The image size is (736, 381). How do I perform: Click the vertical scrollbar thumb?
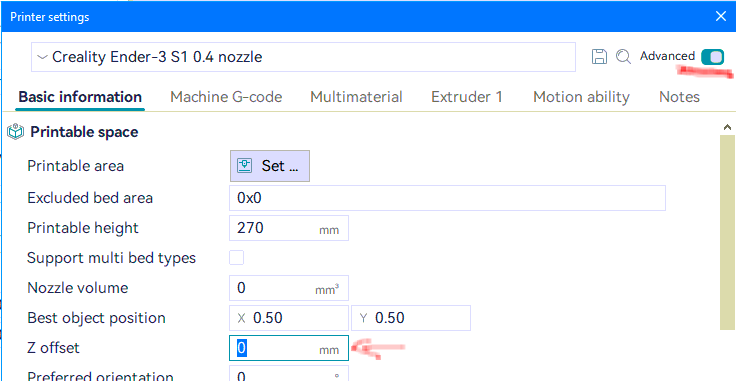pyautogui.click(x=728, y=232)
